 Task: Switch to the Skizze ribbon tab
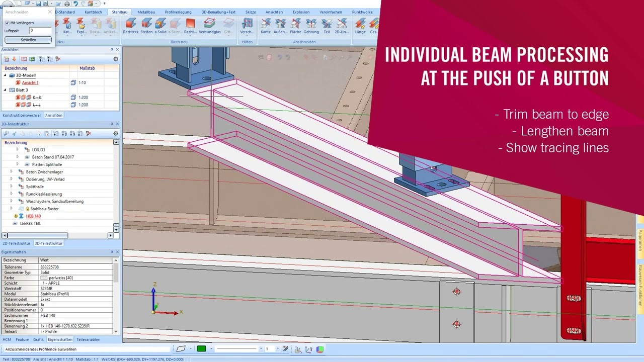[x=251, y=12]
